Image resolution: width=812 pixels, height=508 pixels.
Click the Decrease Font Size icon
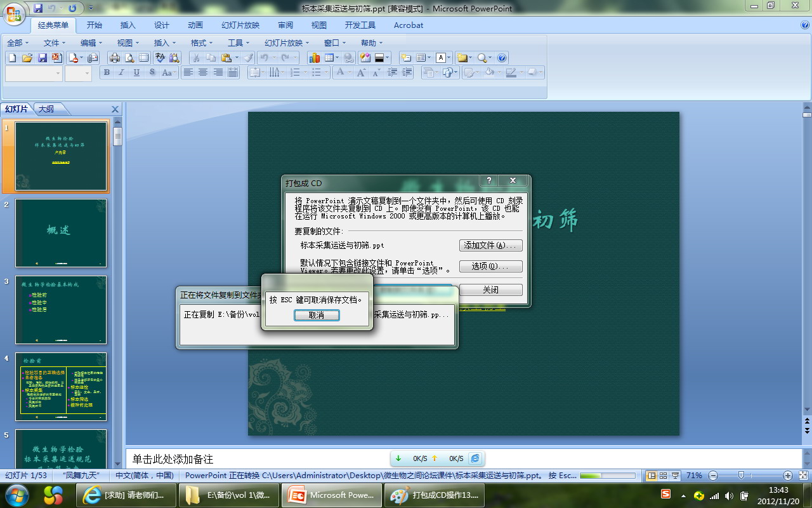tap(376, 73)
